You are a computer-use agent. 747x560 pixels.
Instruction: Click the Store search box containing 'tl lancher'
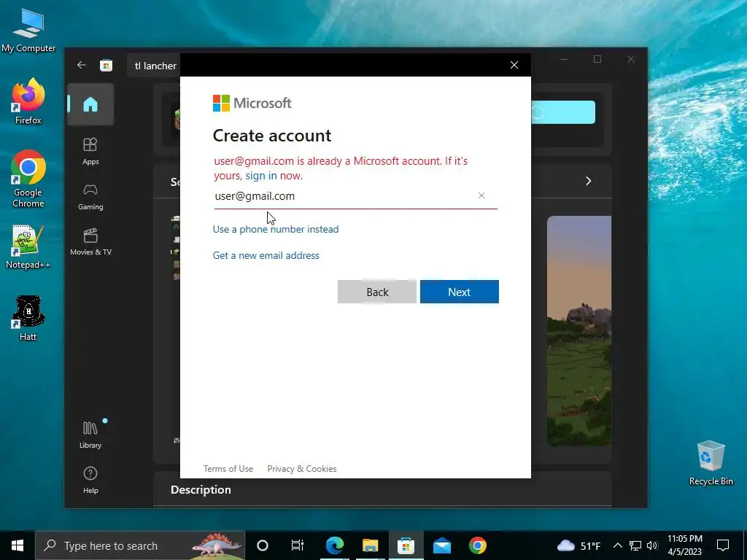coord(155,66)
